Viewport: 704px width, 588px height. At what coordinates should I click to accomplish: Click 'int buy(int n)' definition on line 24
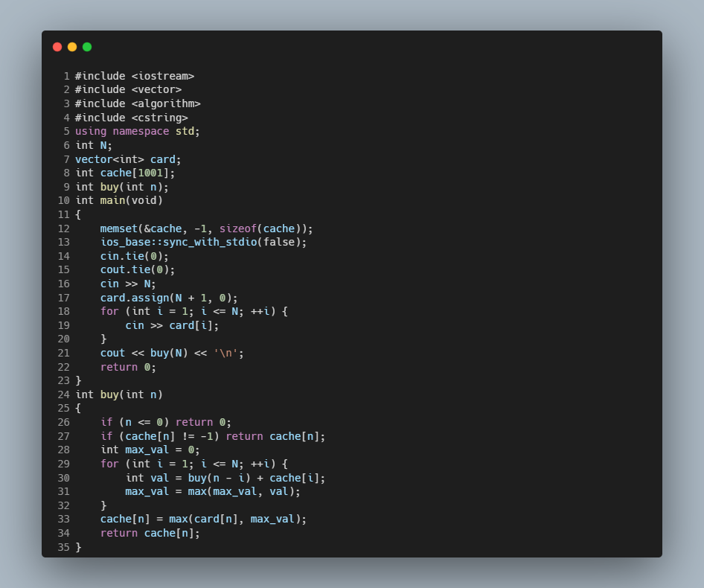(118, 394)
